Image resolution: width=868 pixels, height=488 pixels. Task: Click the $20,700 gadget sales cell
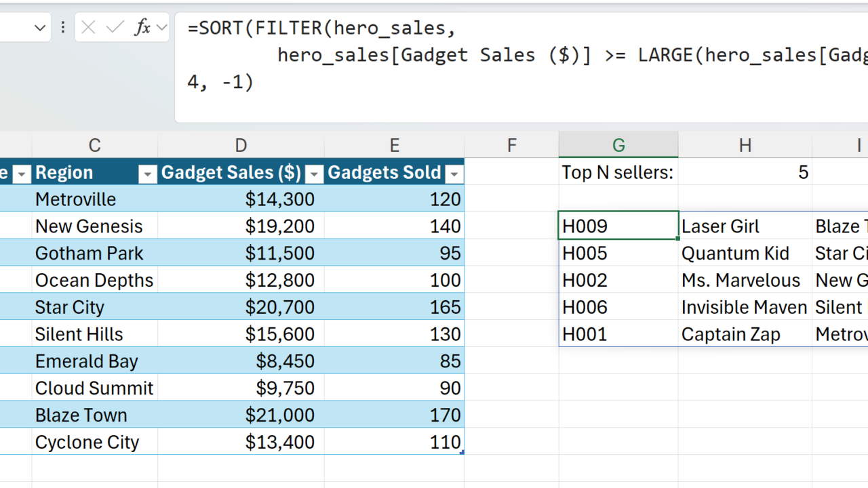click(x=241, y=307)
